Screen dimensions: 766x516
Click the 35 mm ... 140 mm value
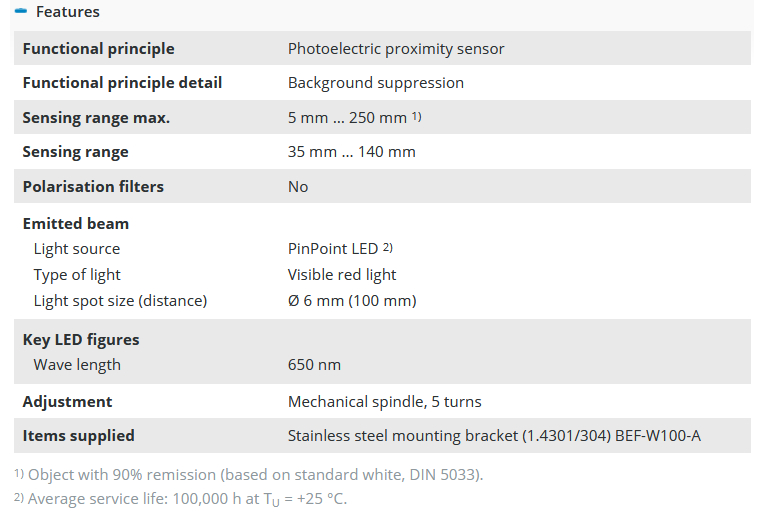pos(352,152)
